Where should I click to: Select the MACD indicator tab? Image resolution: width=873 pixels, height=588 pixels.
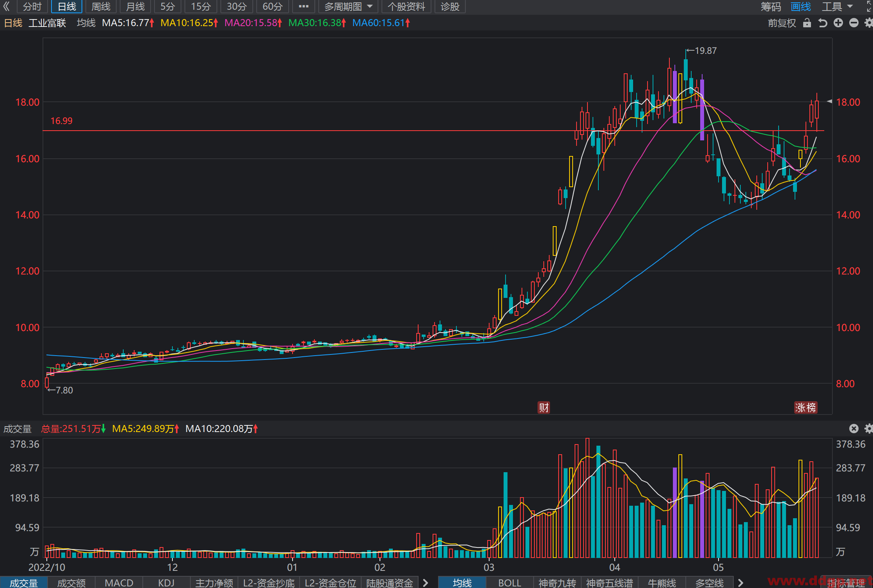pyautogui.click(x=119, y=583)
